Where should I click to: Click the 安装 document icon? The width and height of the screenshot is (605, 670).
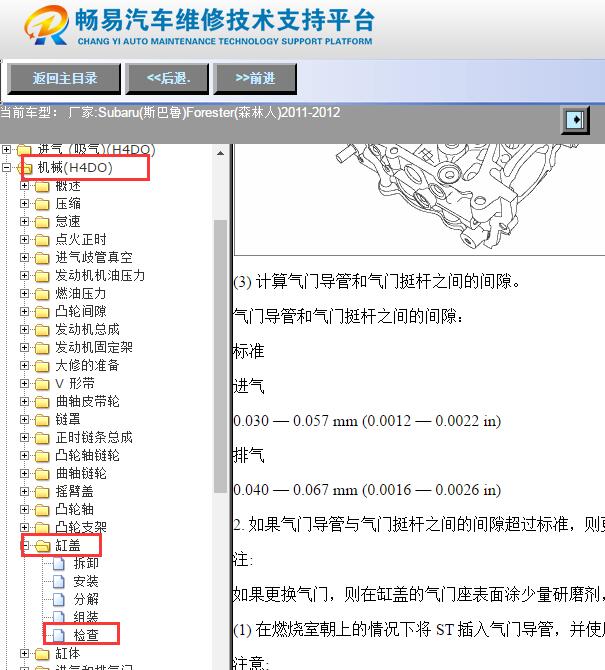coord(59,582)
